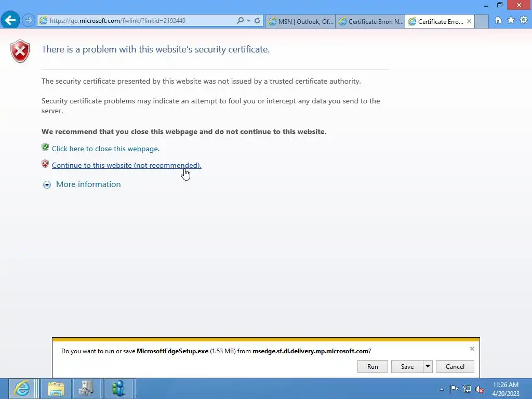Click the red shield warning icon
Viewport: 532px width, 399px height.
[x=20, y=51]
